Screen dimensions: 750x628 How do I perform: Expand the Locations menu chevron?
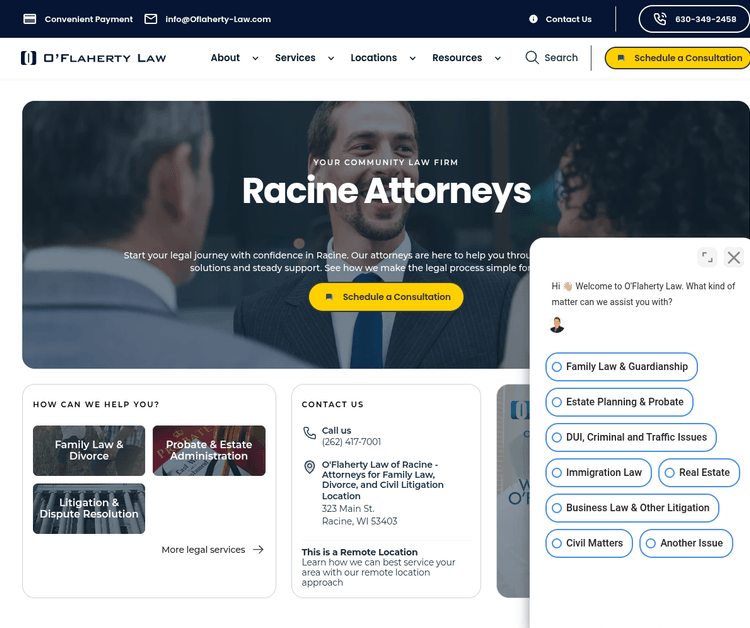(413, 58)
